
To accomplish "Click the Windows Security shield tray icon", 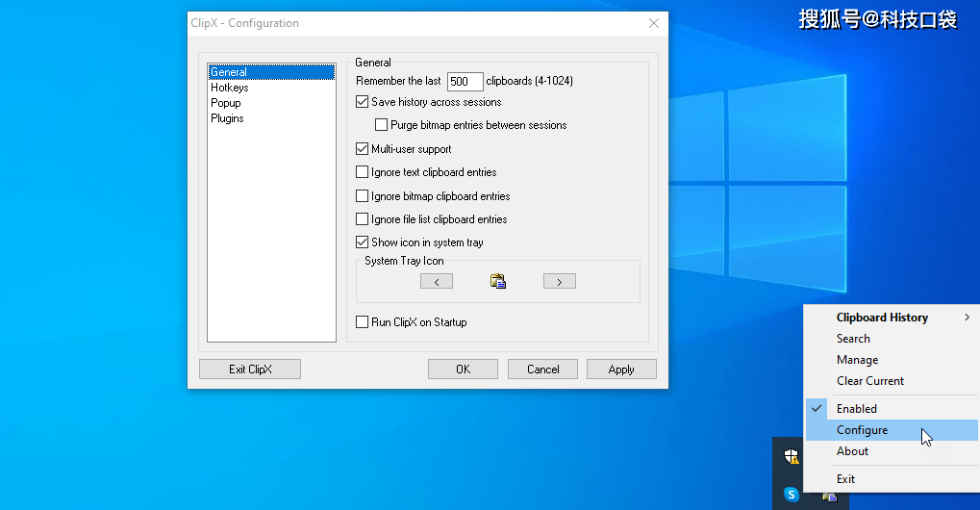I will (792, 456).
